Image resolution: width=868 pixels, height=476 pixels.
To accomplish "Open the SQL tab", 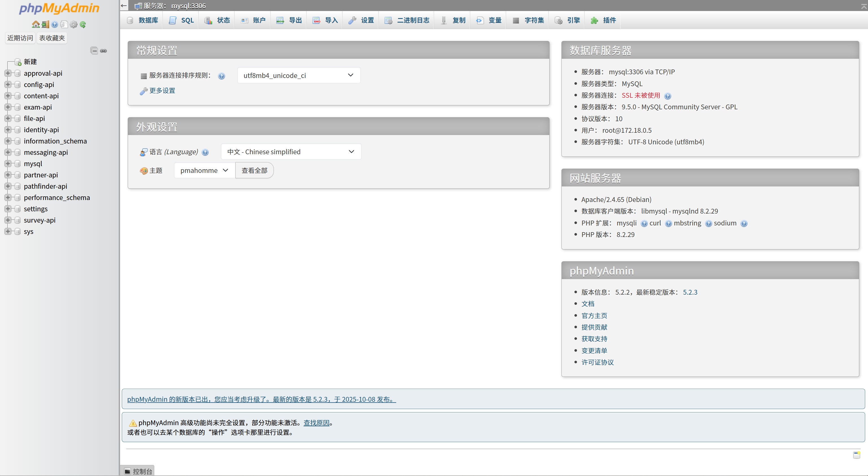I will 181,20.
